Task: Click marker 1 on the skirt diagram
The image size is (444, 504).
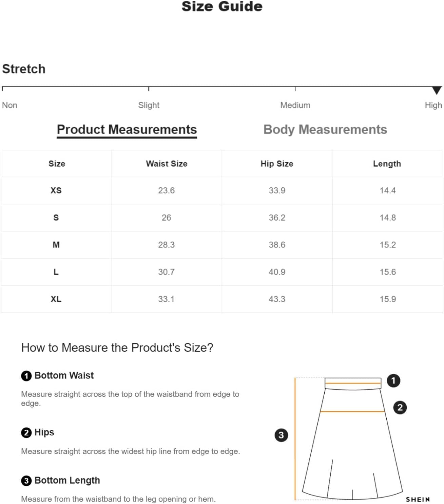Action: [393, 380]
